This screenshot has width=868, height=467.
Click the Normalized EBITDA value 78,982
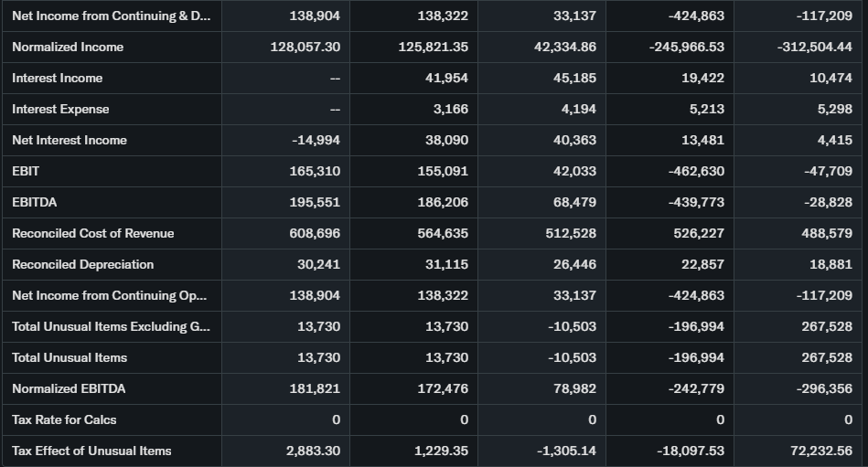point(574,388)
